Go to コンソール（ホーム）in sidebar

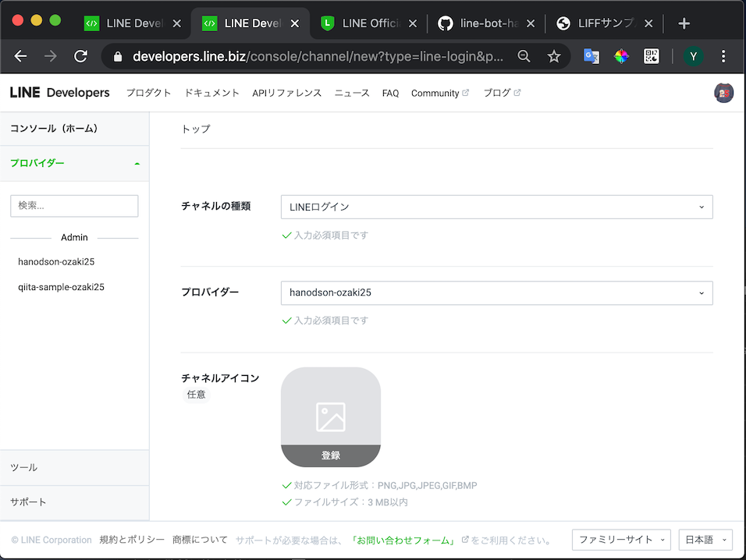coord(75,129)
